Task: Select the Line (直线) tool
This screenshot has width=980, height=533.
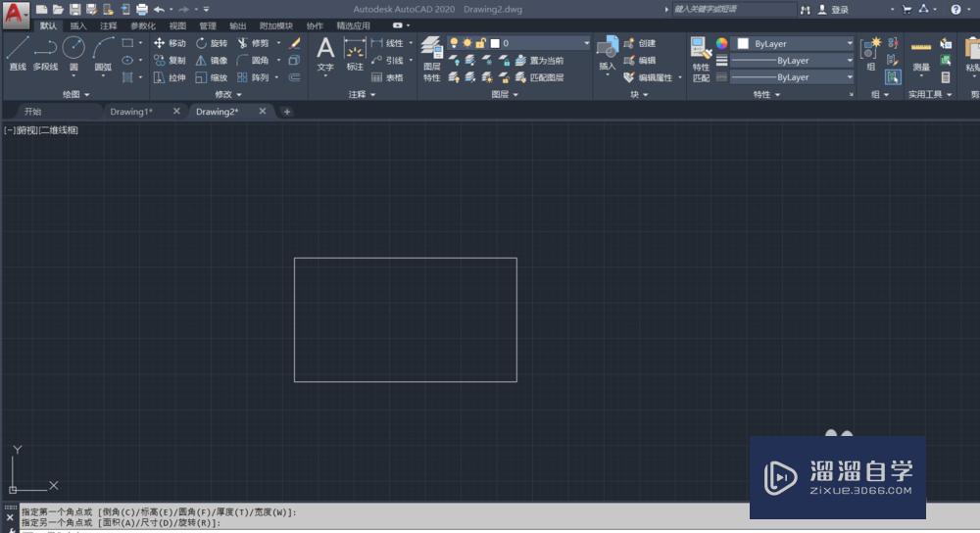Action: [18, 53]
